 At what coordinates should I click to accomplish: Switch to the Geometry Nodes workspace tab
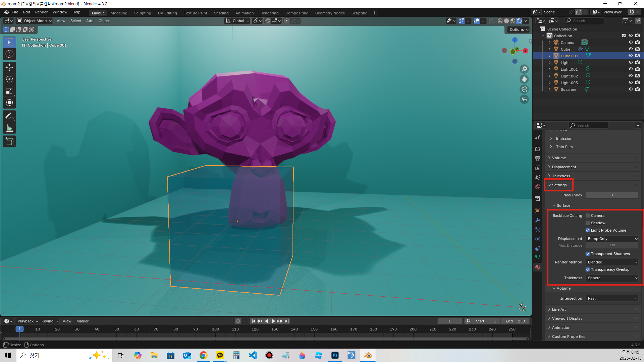click(x=330, y=13)
